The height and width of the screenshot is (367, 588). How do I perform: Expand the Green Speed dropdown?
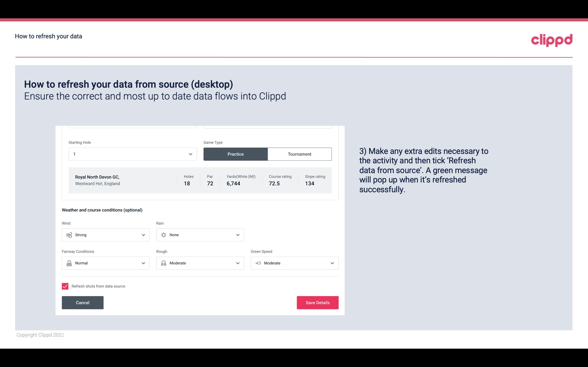click(332, 263)
